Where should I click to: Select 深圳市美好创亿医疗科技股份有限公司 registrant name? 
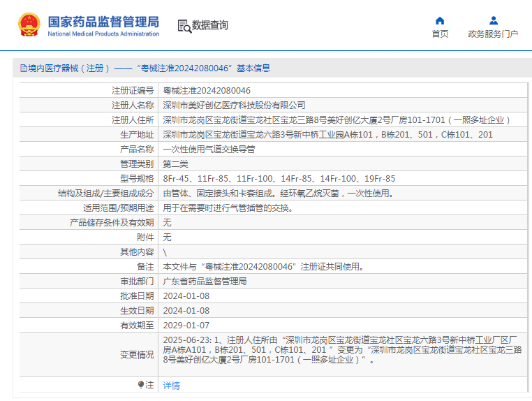click(x=234, y=105)
